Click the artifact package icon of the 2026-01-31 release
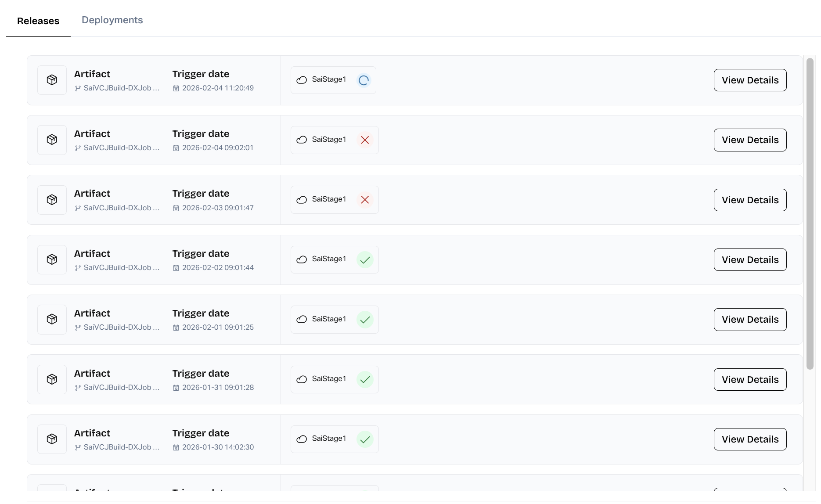This screenshot has width=821, height=504. 52,379
